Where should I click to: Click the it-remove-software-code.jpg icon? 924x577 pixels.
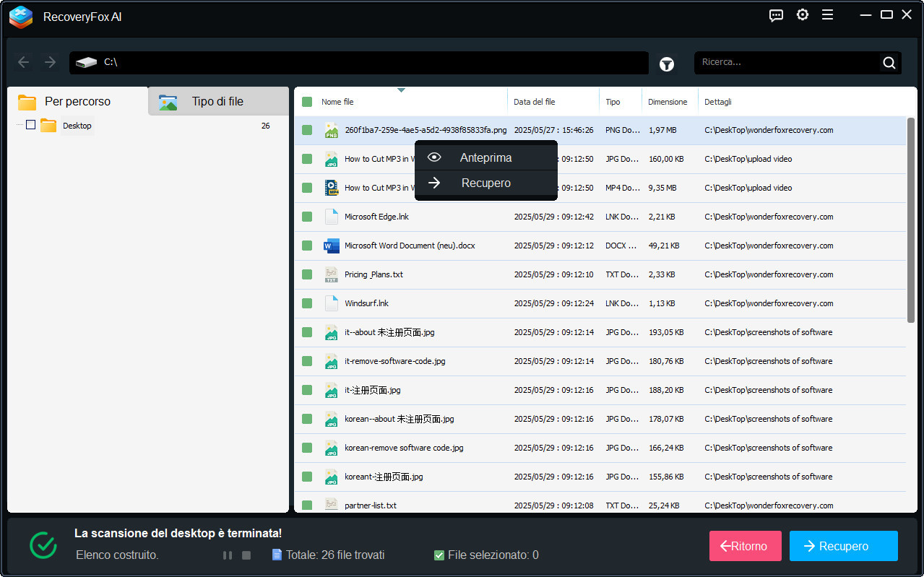point(332,361)
